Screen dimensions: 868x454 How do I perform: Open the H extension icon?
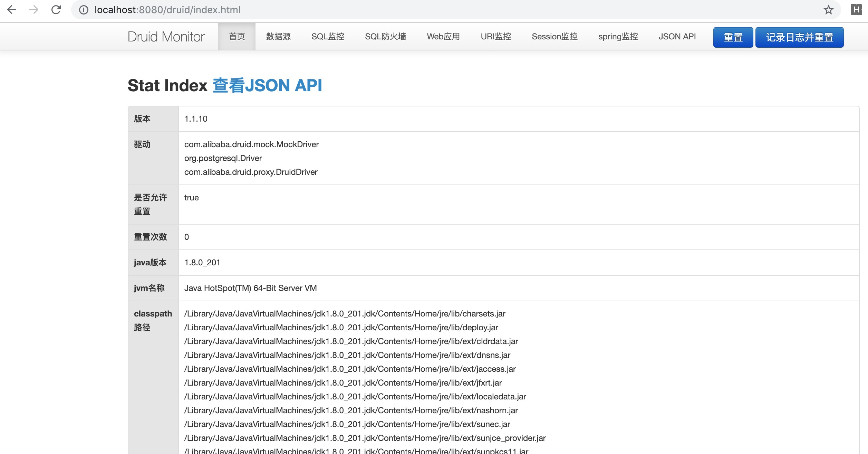[856, 10]
